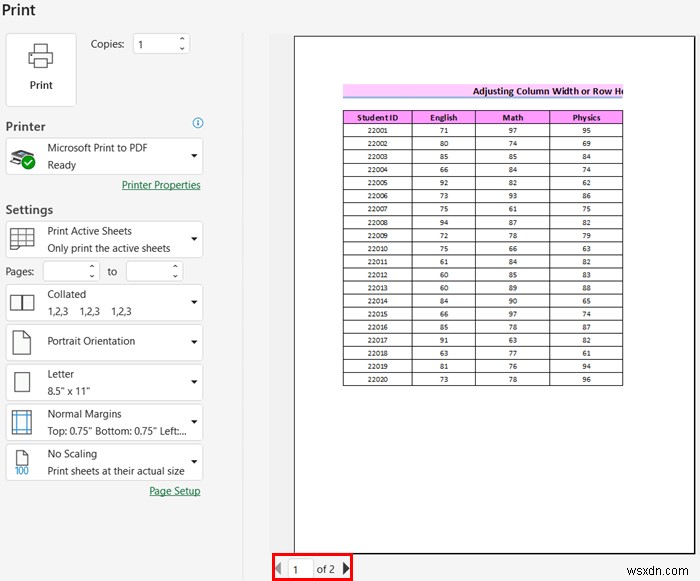This screenshot has width=700, height=581.
Task: Click the Normal Margins icon
Action: (x=22, y=422)
